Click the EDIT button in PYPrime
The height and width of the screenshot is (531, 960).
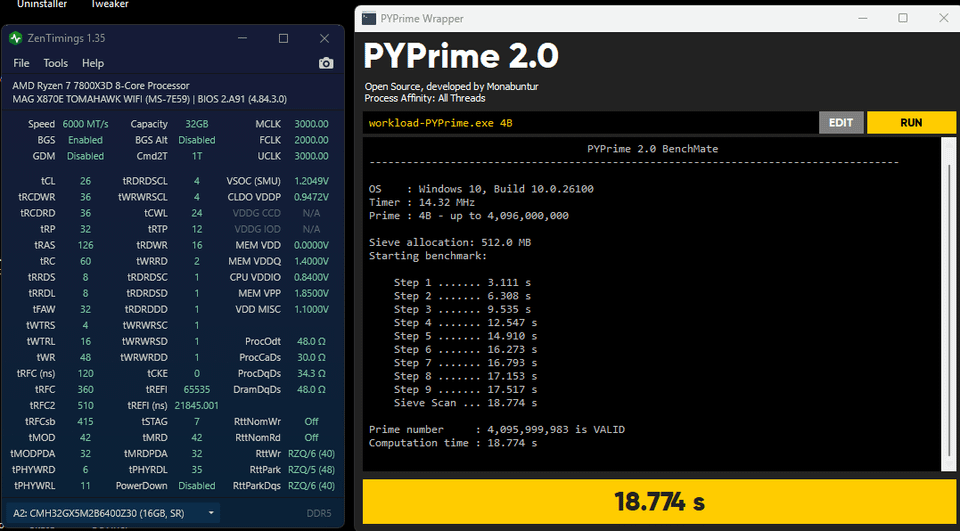[841, 122]
